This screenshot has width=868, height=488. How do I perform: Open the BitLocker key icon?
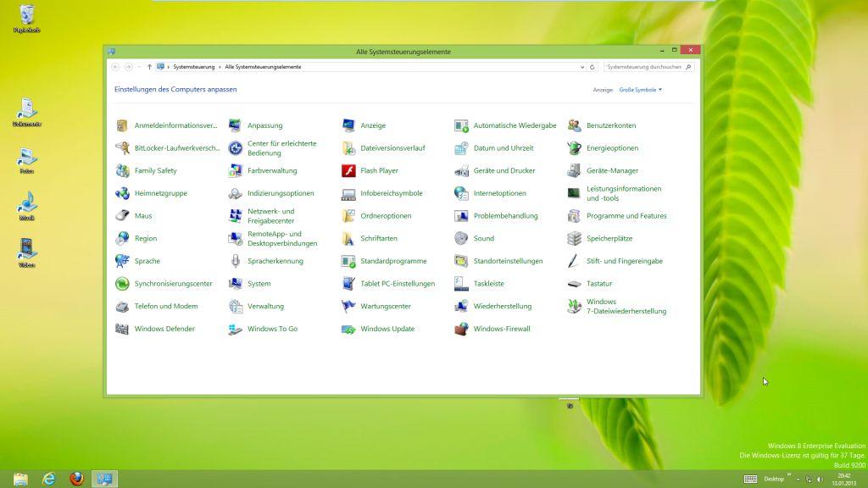pos(122,148)
